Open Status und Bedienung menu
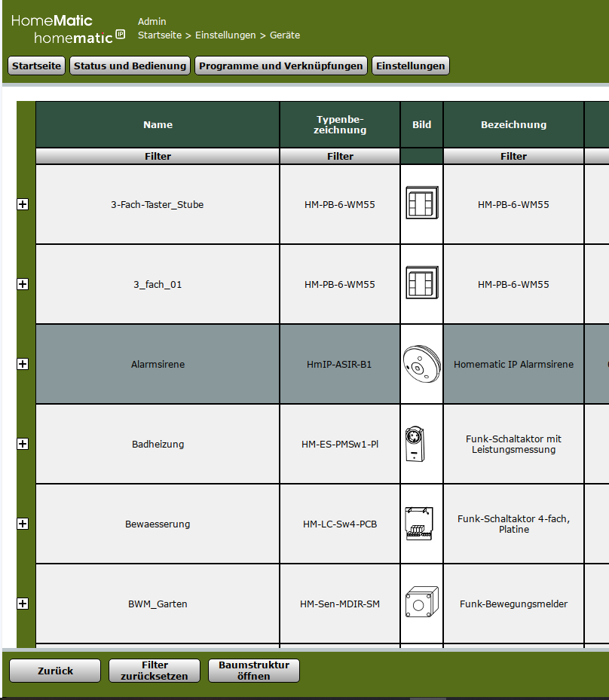 pyautogui.click(x=130, y=66)
